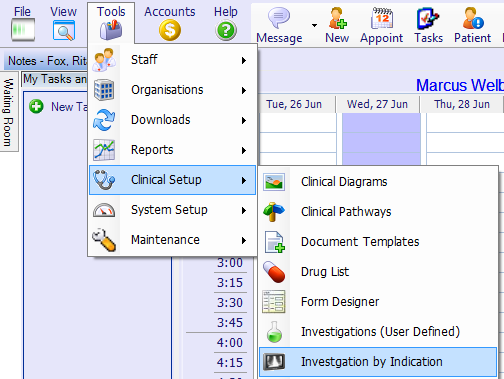Viewport: 504px width, 379px height.
Task: Click the Staff people icon
Action: tap(104, 60)
